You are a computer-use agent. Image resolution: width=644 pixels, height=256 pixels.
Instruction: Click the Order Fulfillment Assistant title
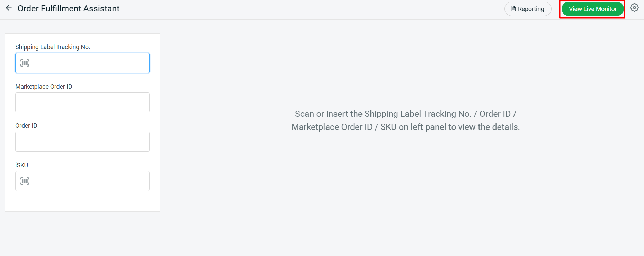click(x=69, y=9)
